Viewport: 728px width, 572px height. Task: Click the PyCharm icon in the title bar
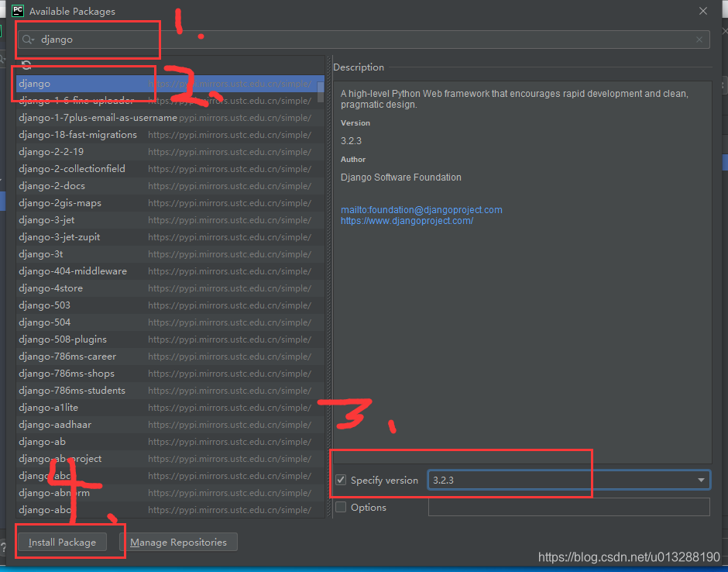pos(17,11)
